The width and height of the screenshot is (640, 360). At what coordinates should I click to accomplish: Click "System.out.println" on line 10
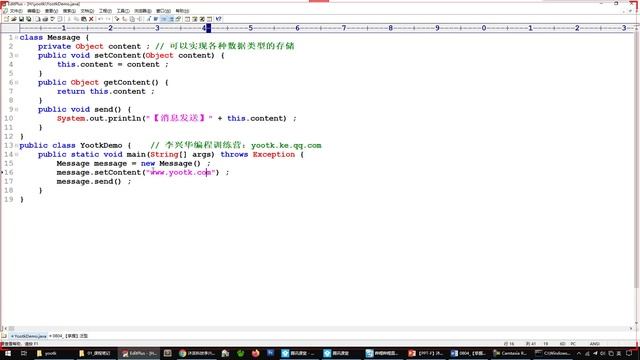pos(99,118)
